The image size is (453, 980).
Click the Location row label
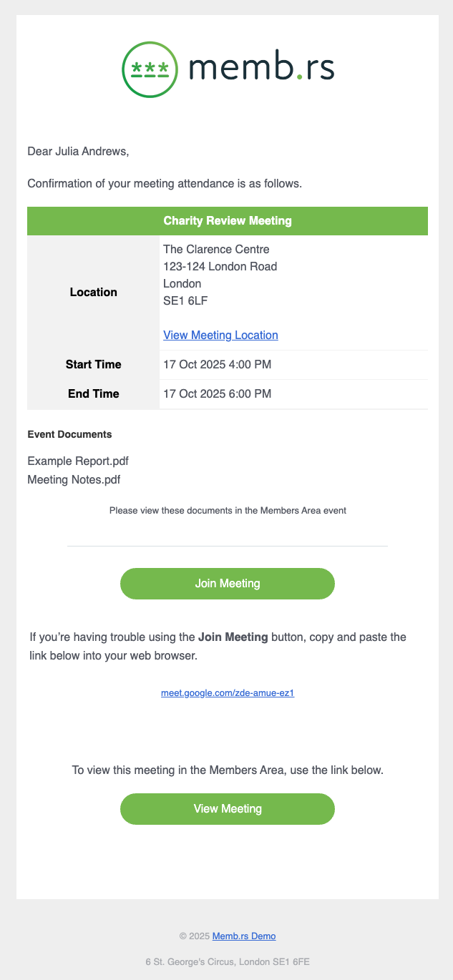94,292
